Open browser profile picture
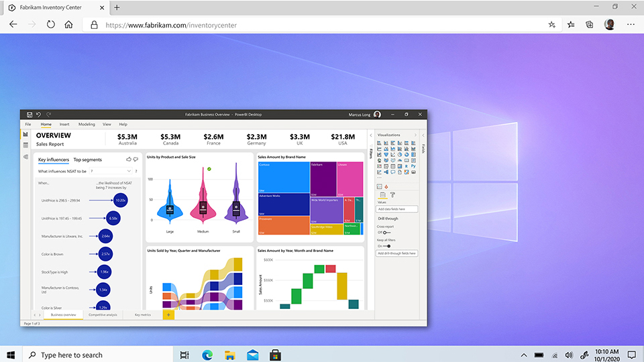 click(610, 25)
